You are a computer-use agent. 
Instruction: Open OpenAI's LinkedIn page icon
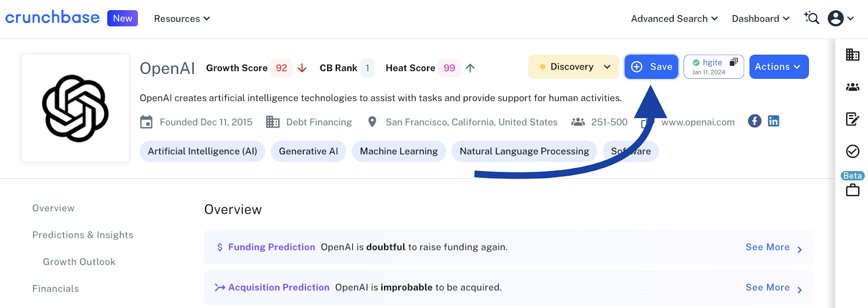(774, 121)
